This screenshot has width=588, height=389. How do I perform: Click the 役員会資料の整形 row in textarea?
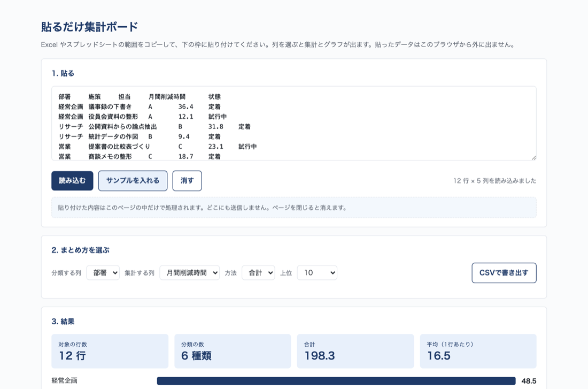pos(143,117)
